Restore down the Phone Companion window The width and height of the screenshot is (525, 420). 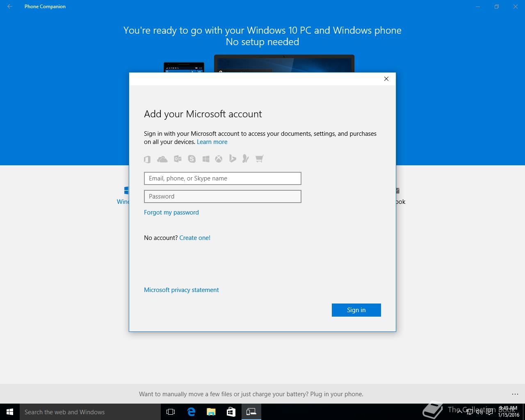(497, 7)
